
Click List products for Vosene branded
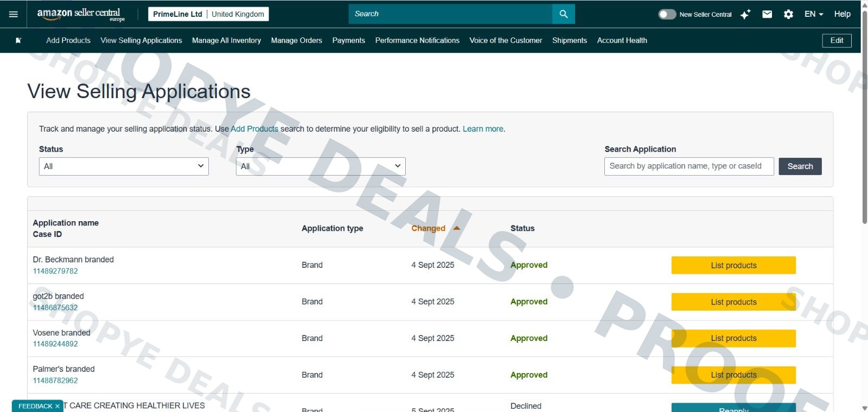click(x=733, y=338)
